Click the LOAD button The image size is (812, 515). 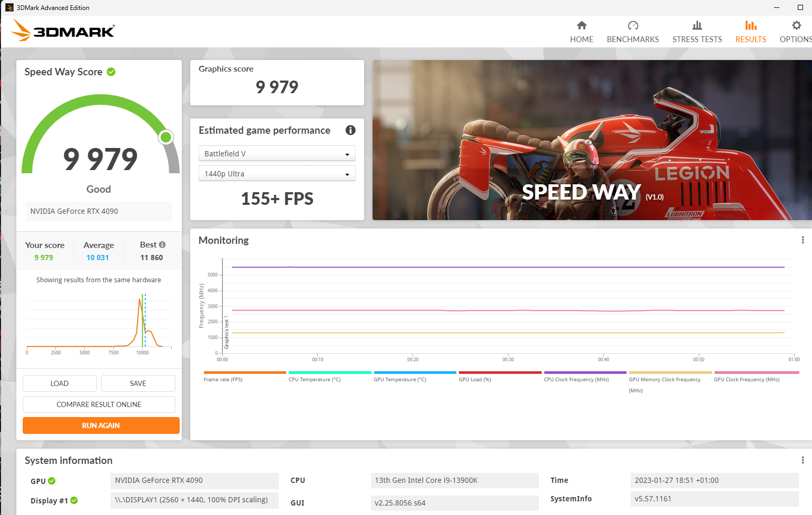pos(60,383)
